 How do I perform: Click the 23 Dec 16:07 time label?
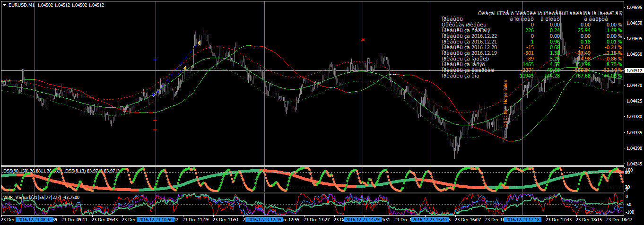coord(469,220)
